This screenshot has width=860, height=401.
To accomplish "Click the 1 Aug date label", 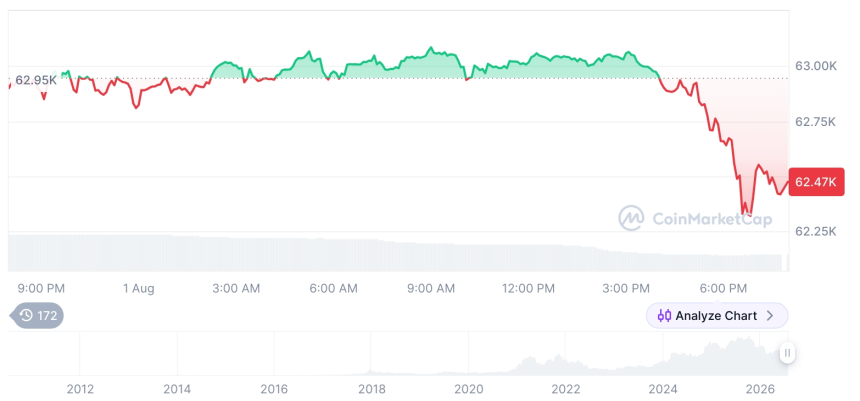I will [x=139, y=288].
